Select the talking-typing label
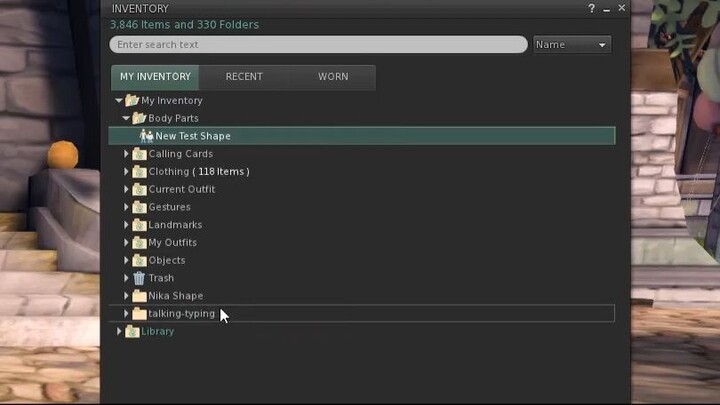This screenshot has height=405, width=720. [181, 314]
